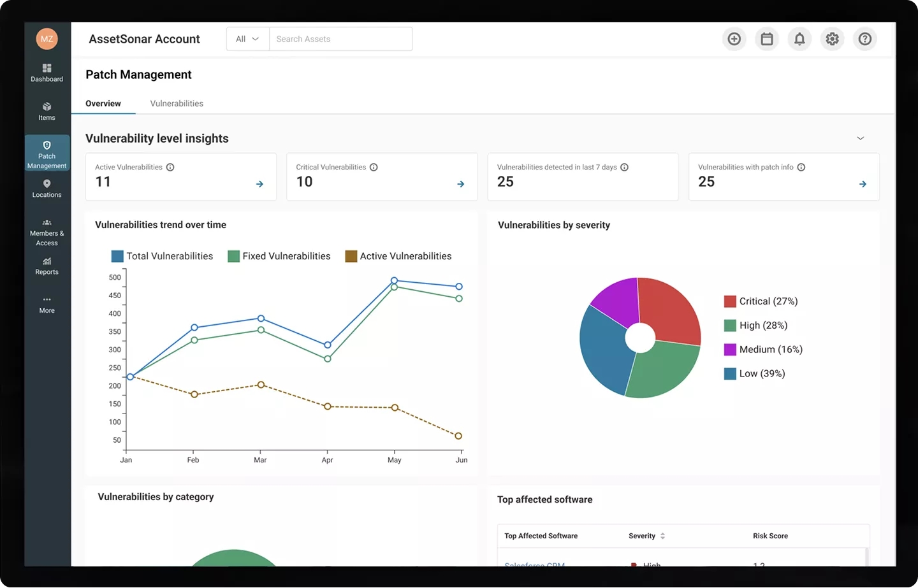This screenshot has width=918, height=588.
Task: Open Locations in the sidebar
Action: click(x=47, y=189)
